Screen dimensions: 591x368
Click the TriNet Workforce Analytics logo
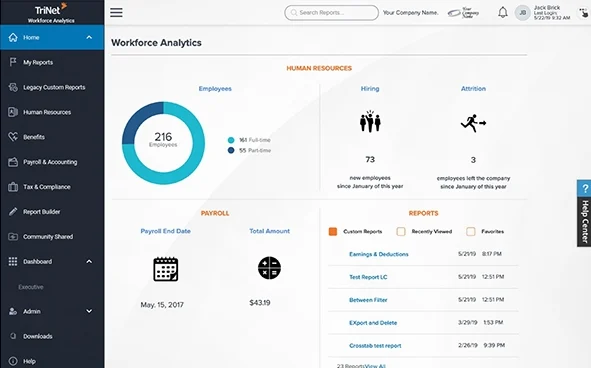point(51,12)
